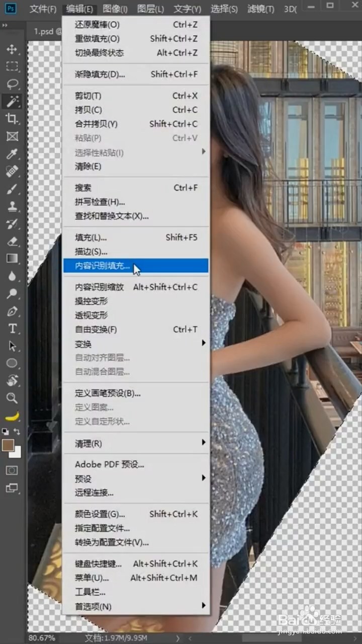Choose 透视变形 menu entry
The image size is (362, 644).
[x=136, y=315]
